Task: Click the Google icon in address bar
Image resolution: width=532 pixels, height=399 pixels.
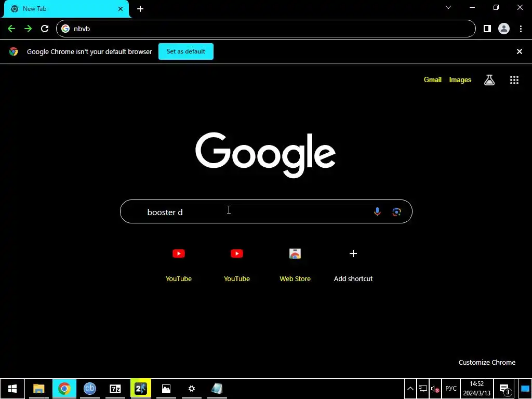Action: tap(65, 29)
